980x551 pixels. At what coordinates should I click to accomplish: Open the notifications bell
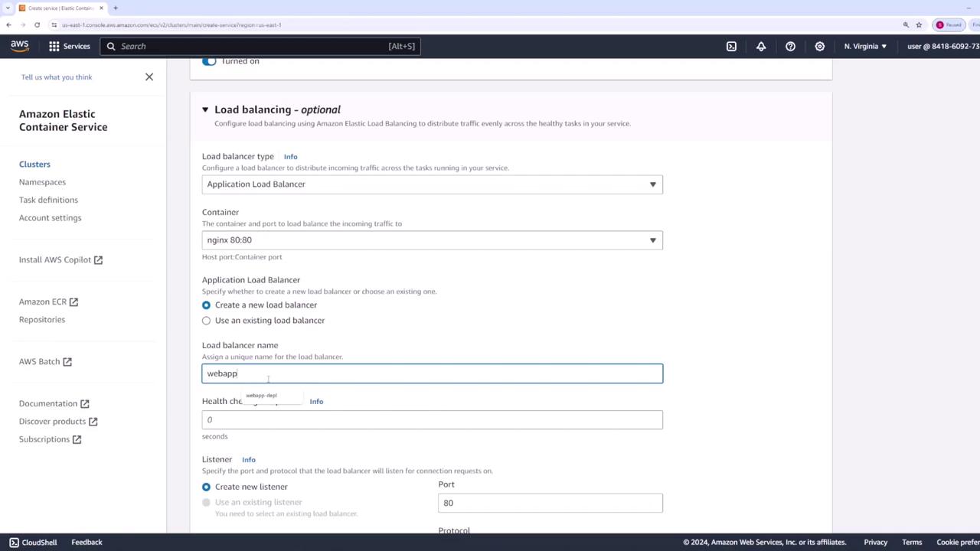(761, 46)
